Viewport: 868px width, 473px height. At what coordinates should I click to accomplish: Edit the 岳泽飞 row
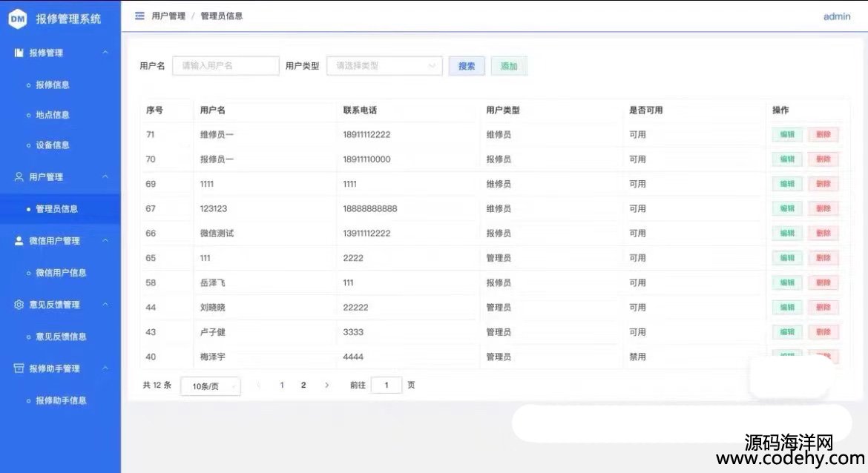pos(787,282)
